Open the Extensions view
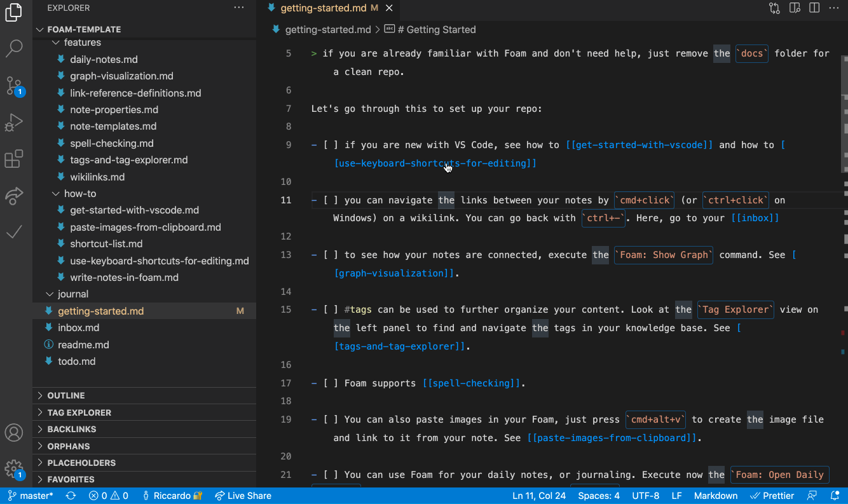This screenshot has width=848, height=504. tap(14, 159)
